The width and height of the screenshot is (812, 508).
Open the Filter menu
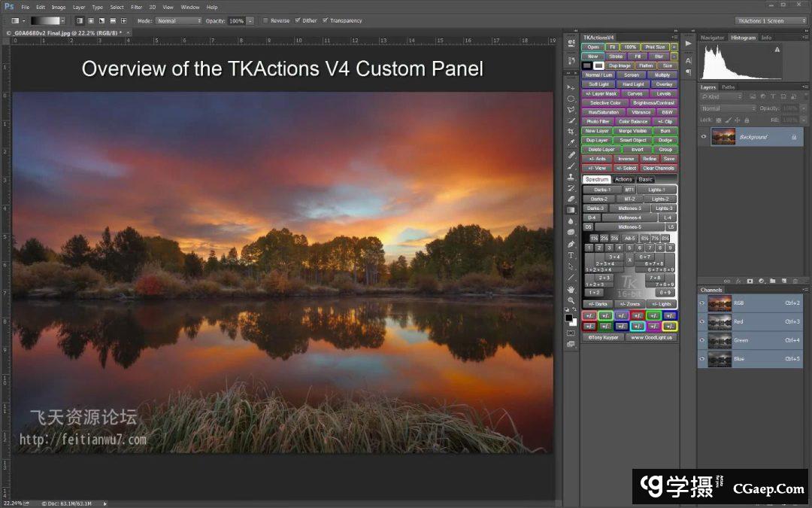point(136,7)
